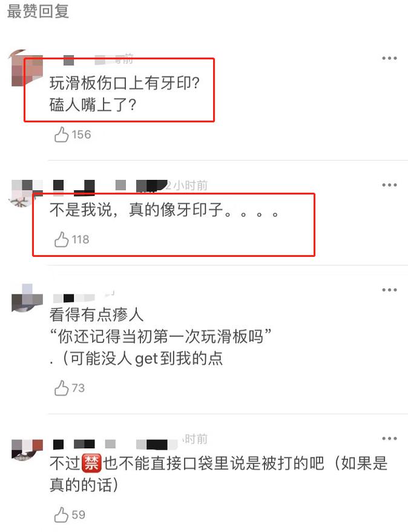This screenshot has height=532, width=408.
Task: Open more options for the 瘆人 comment
Action: click(389, 290)
